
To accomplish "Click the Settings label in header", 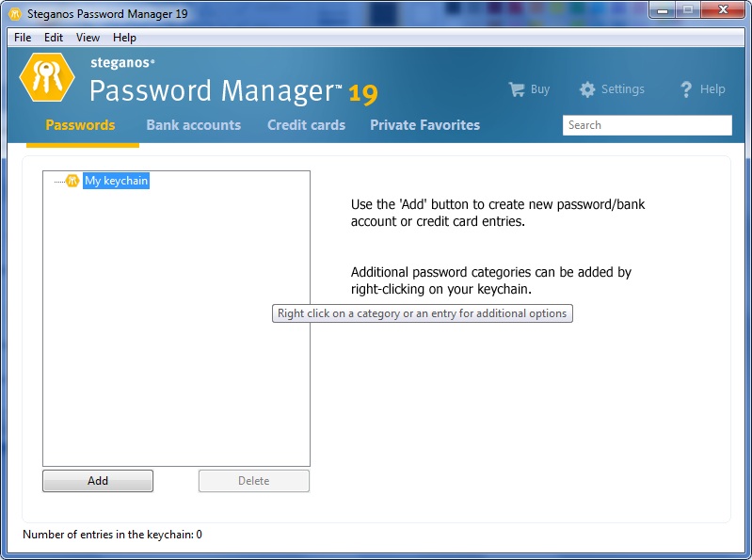I will (623, 89).
